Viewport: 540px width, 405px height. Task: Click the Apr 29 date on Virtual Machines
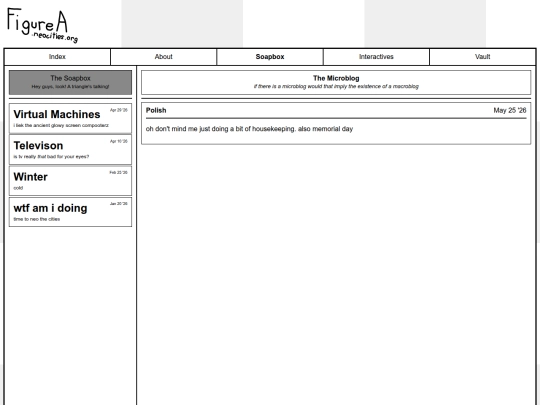point(119,110)
